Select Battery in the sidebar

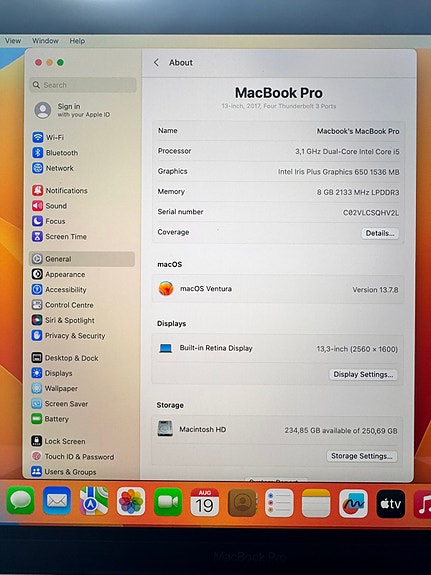click(x=50, y=418)
